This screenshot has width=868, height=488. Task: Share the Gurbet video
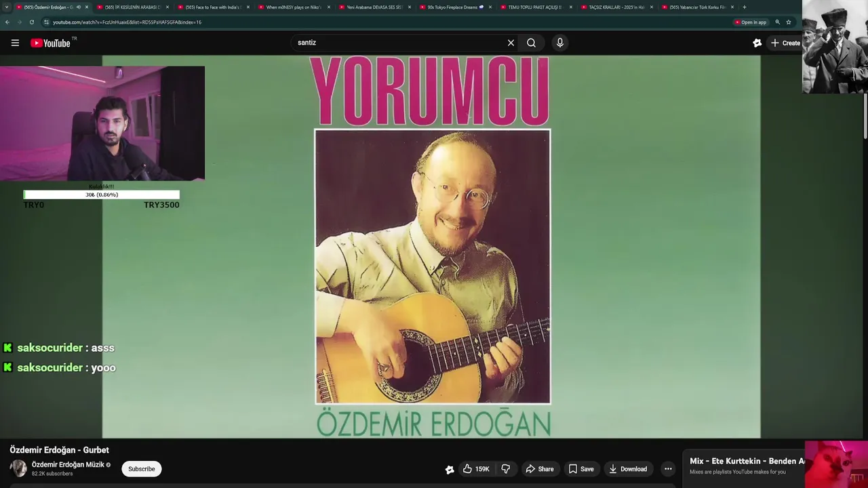tap(539, 469)
